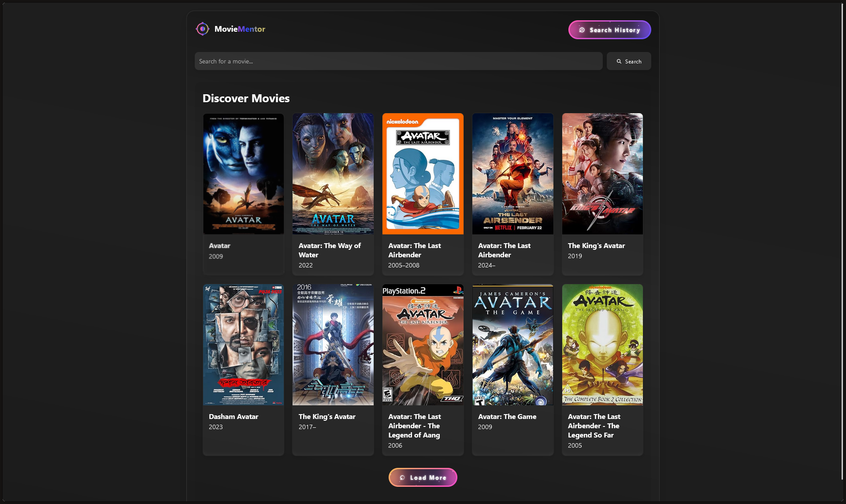
Task: Open The King's Avatar 2019 poster
Action: point(602,174)
